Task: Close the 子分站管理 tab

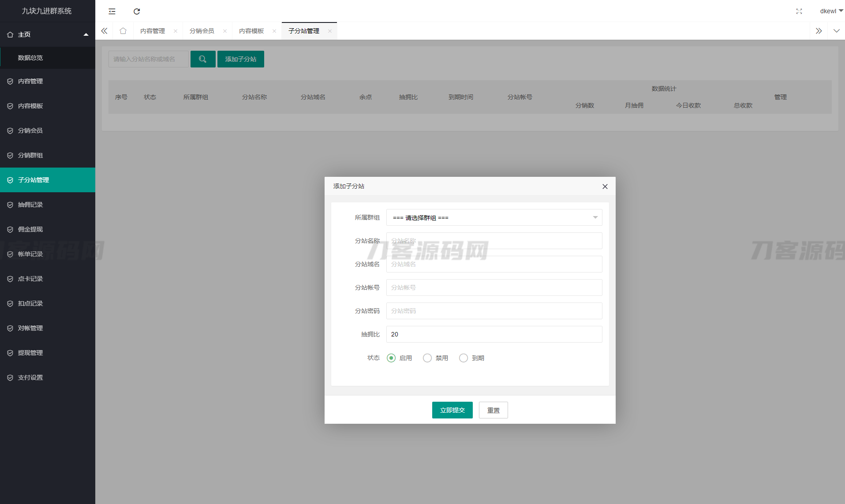Action: click(x=330, y=31)
